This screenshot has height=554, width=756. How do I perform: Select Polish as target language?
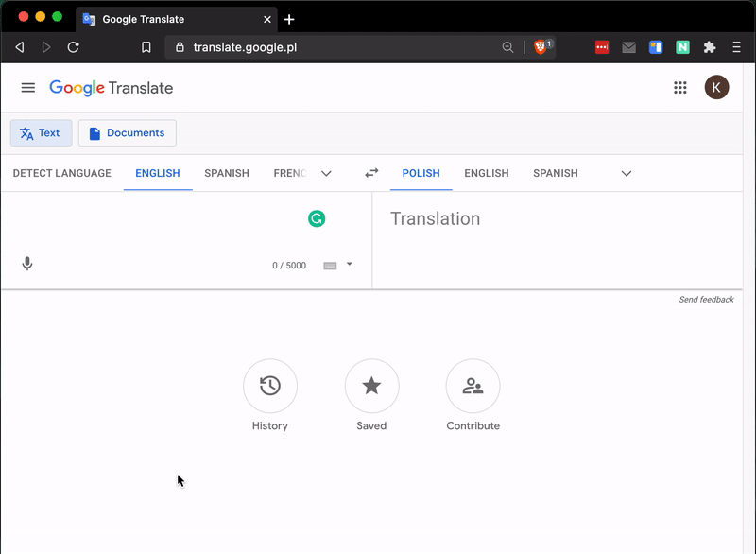421,173
